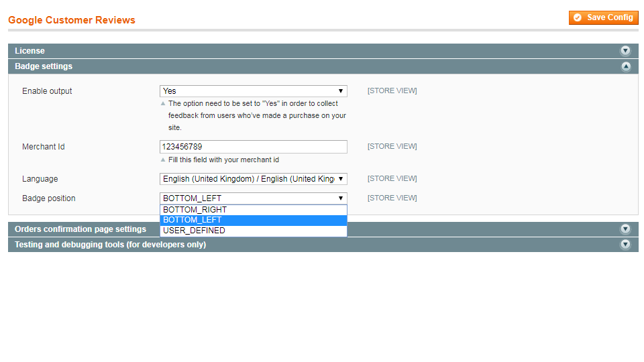The image size is (644, 362).
Task: Collapse the Badge settings section arrow
Action: 625,66
